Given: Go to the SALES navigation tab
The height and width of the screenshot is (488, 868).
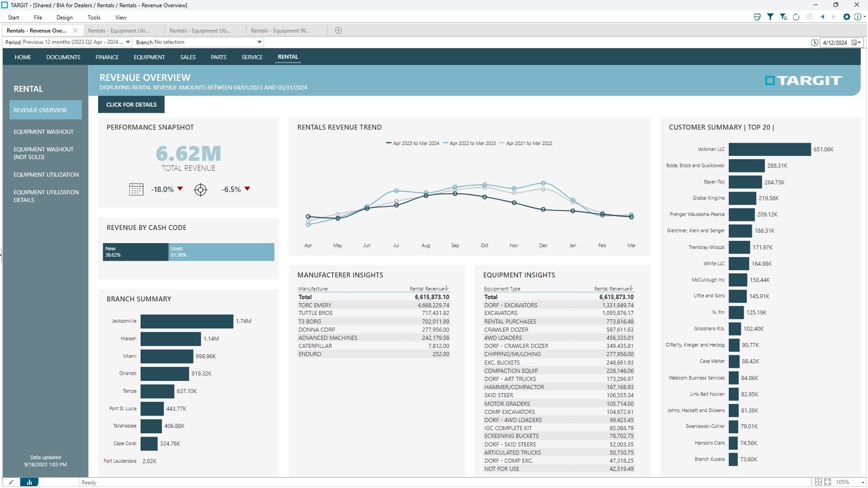Looking at the screenshot, I should tap(188, 57).
